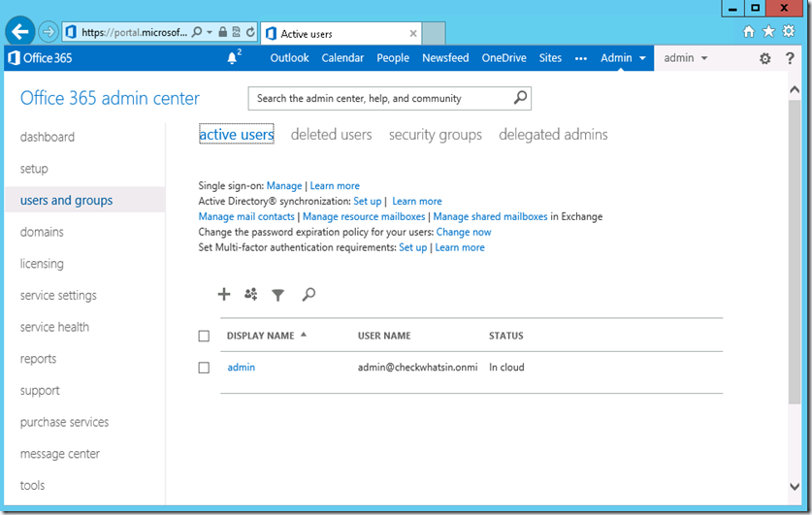The image size is (812, 515).
Task: Open reports in sidebar
Action: [39, 359]
